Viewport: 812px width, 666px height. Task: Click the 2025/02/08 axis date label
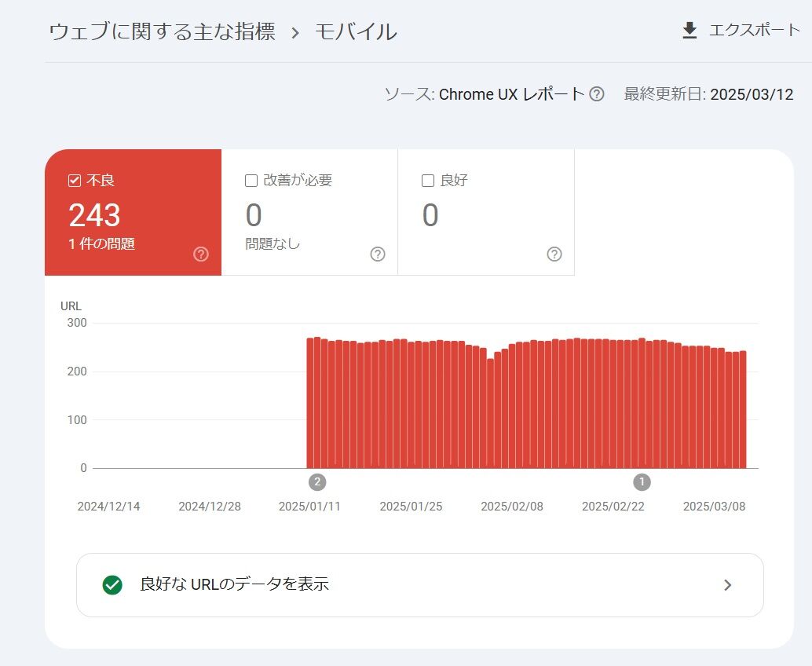click(512, 507)
